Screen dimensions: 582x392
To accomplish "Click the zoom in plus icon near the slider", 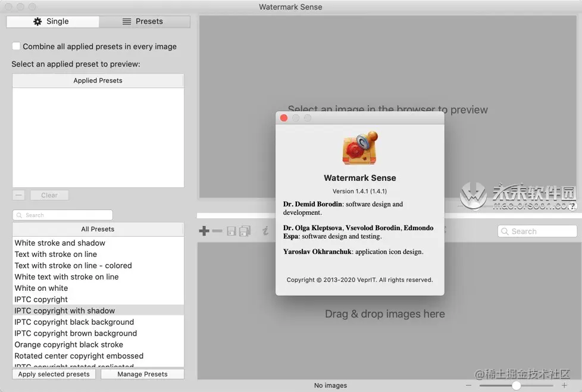I will point(564,385).
